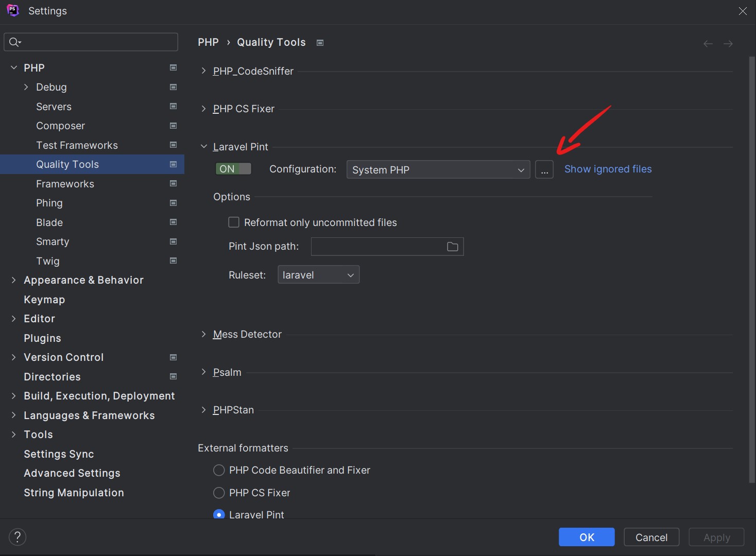The image size is (756, 556).
Task: Click project-level icon beside Blade row
Action: [x=174, y=222]
